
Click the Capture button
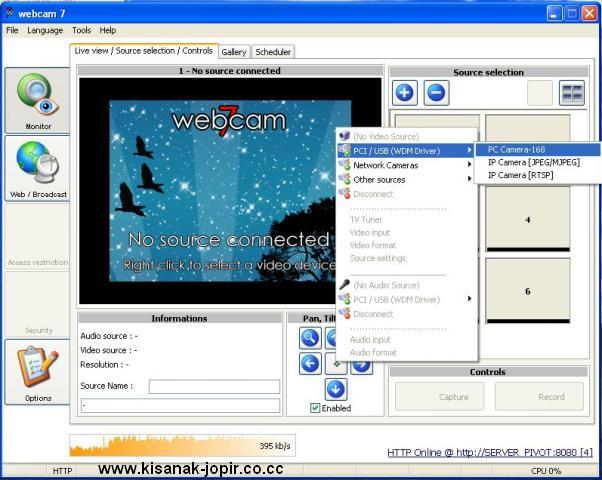439,397
